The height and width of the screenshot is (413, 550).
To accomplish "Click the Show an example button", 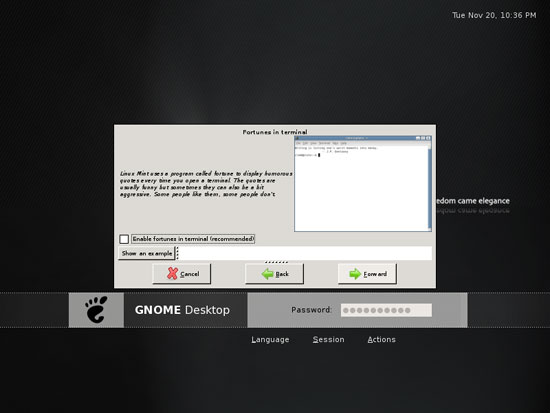I will [x=147, y=253].
